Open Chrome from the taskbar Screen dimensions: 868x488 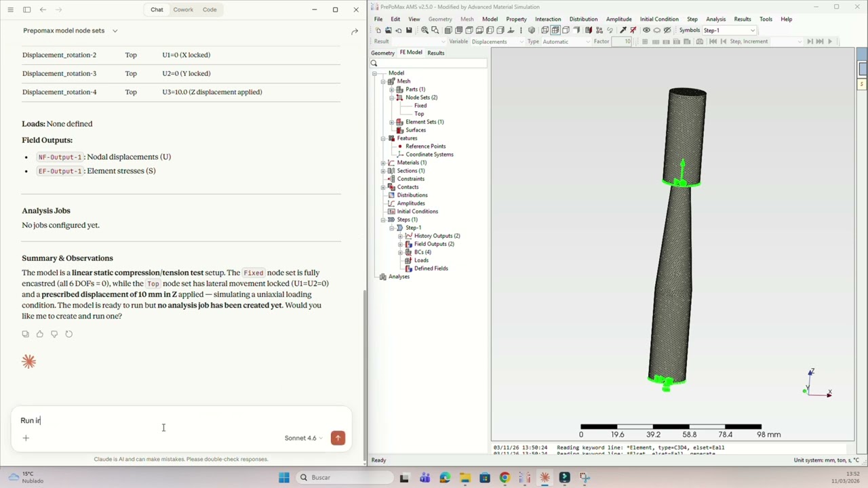click(505, 478)
